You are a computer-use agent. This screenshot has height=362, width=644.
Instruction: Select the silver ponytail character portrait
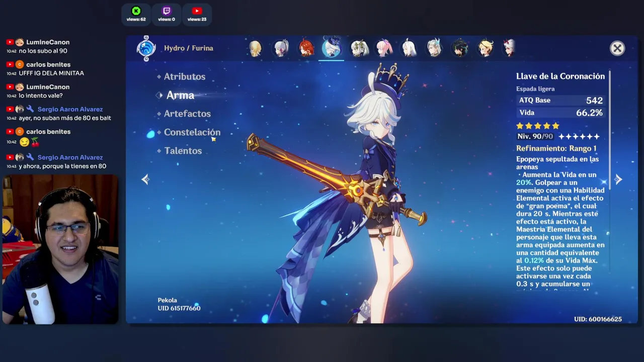point(281,48)
